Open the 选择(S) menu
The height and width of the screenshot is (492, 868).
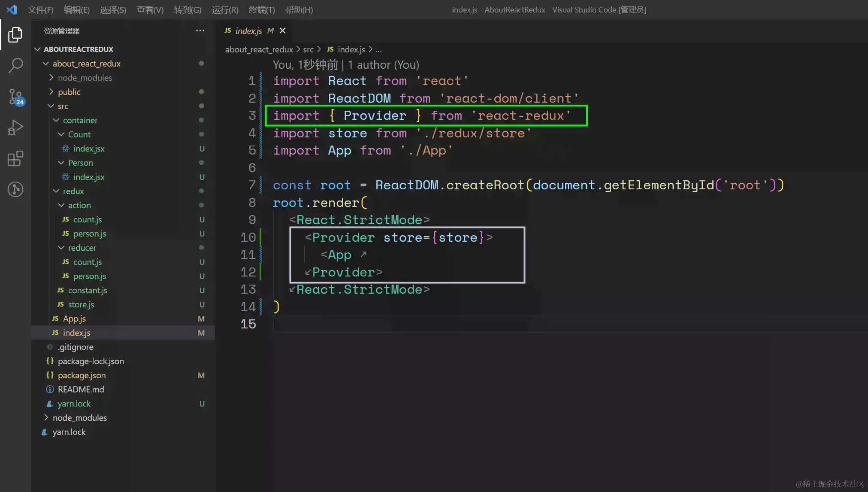pyautogui.click(x=113, y=9)
